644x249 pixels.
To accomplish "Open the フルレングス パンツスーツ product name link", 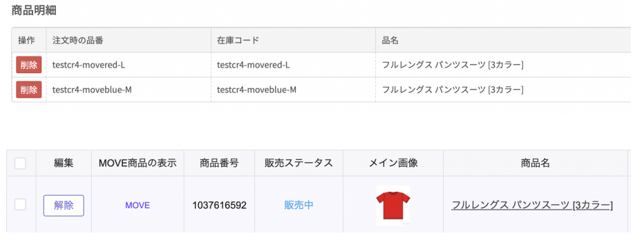I will click(532, 205).
